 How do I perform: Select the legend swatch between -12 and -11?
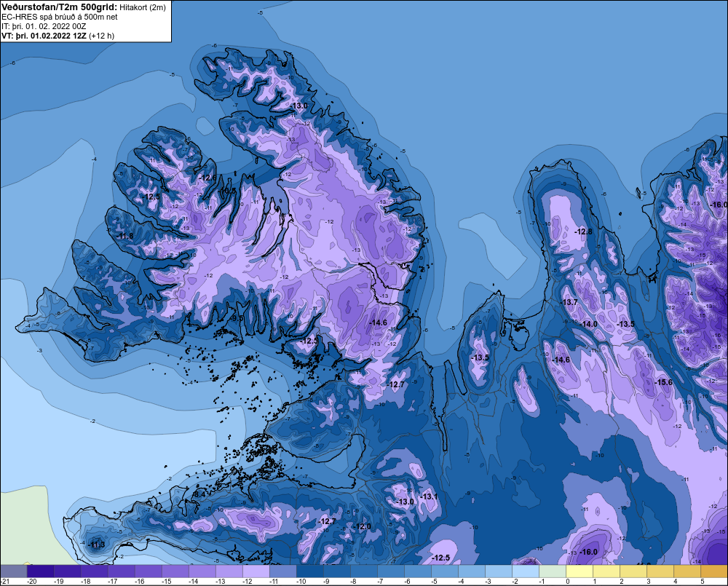[256, 571]
